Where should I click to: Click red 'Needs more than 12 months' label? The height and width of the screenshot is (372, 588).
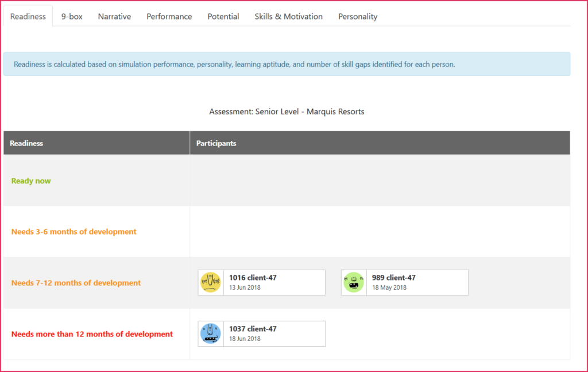tap(92, 334)
